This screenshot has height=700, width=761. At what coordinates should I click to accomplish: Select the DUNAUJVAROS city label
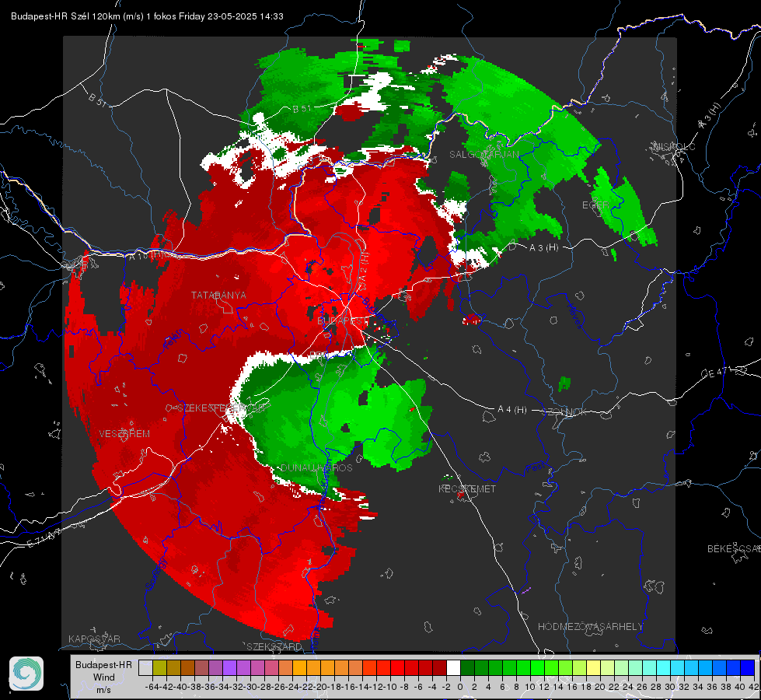coord(316,467)
